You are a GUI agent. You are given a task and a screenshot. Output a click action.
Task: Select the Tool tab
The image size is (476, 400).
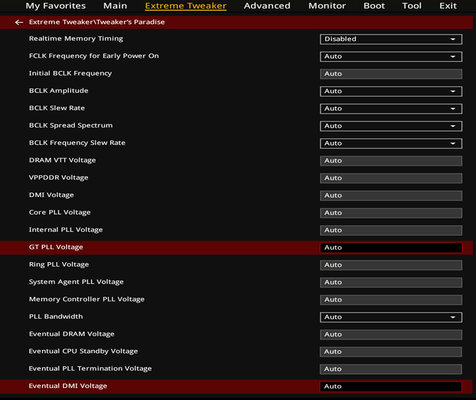coord(412,6)
